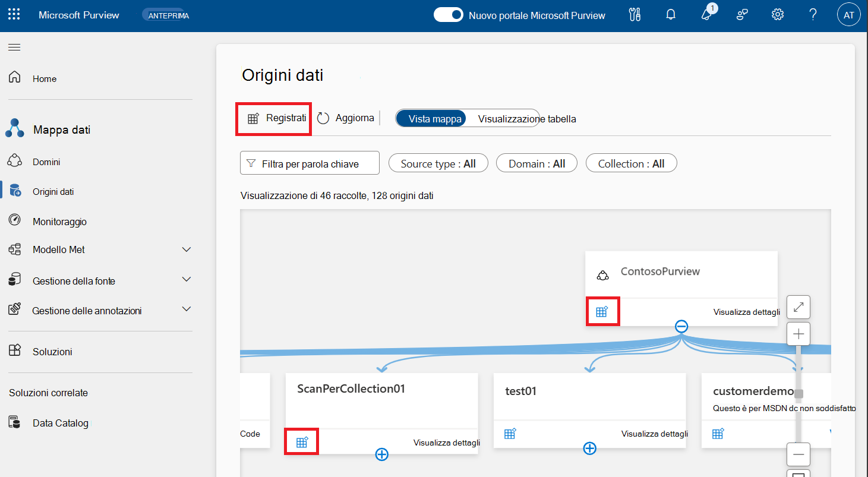Focus the Filtra per parola chiave field

tap(310, 163)
